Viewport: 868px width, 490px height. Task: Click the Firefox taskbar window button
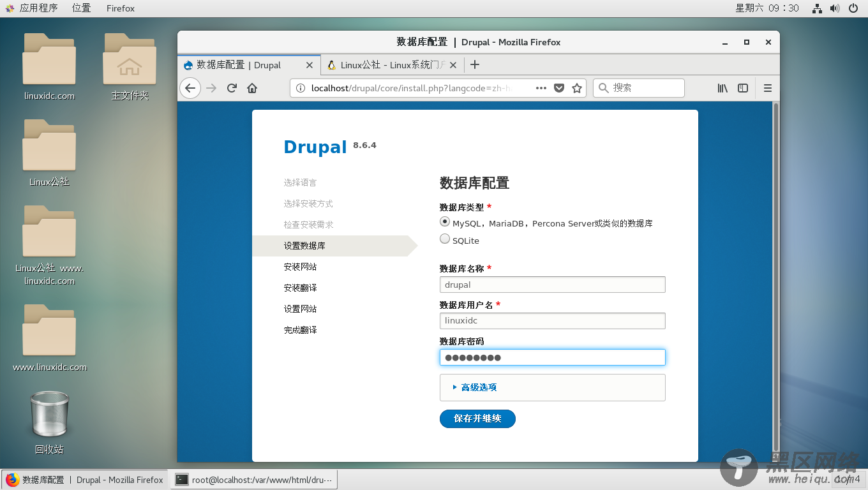pyautogui.click(x=85, y=480)
